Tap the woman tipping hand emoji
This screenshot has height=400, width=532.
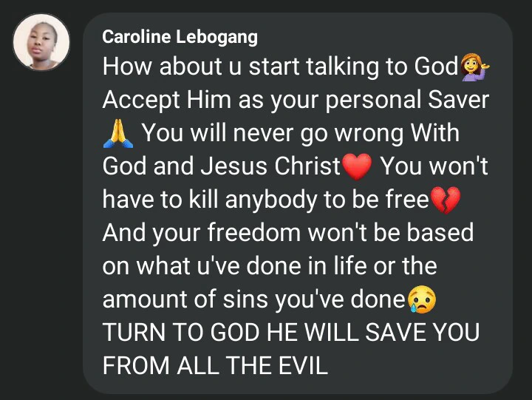[x=474, y=67]
